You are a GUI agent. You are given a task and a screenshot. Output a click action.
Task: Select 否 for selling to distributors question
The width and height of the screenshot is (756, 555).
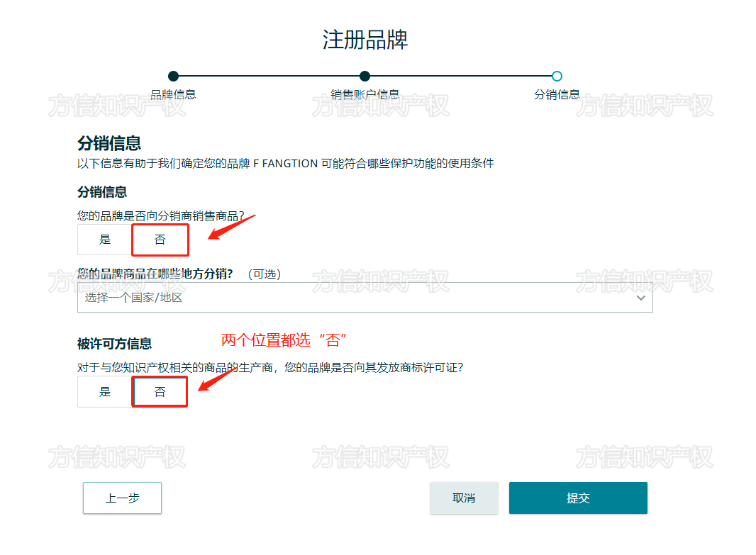(160, 240)
